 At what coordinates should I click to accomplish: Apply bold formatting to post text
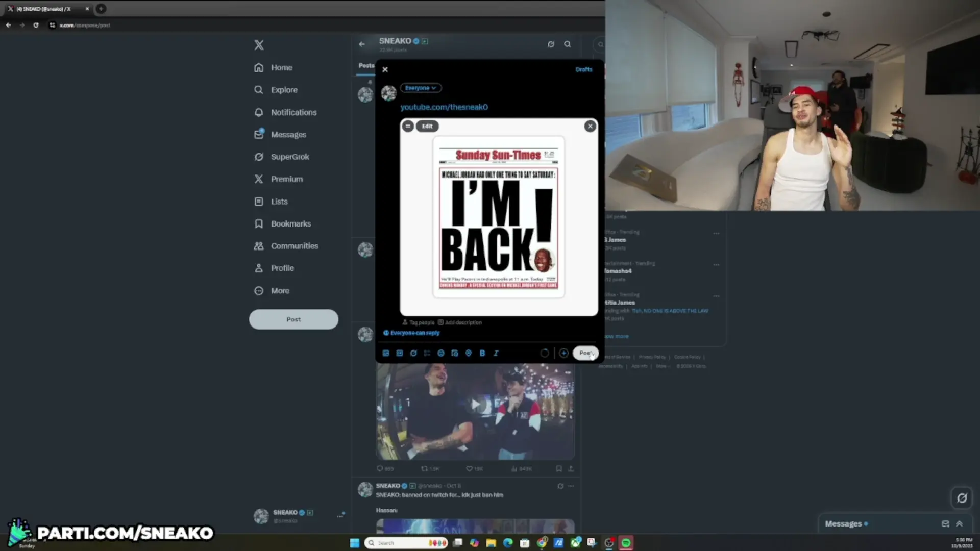click(482, 353)
